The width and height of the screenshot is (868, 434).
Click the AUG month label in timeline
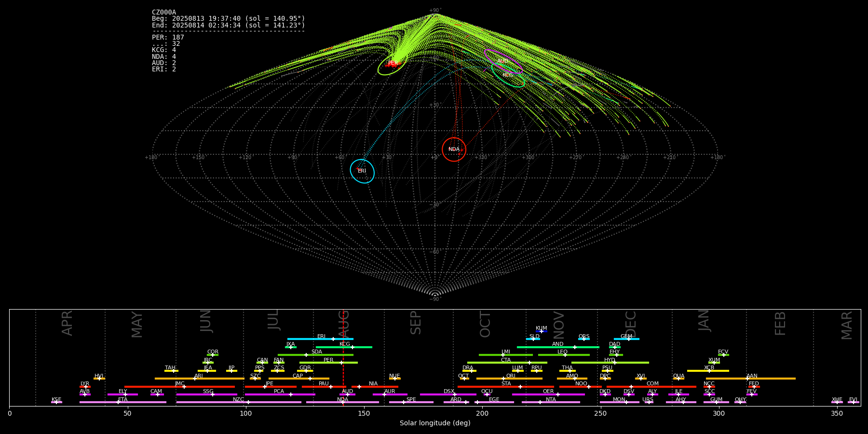point(344,324)
